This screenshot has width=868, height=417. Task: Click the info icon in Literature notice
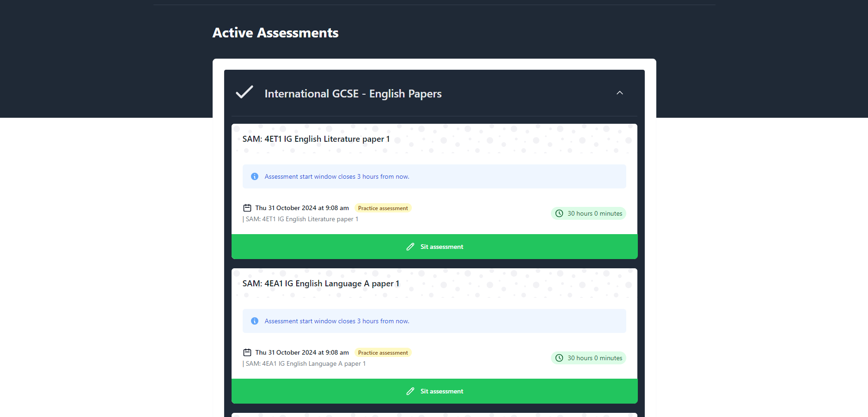[x=255, y=176]
